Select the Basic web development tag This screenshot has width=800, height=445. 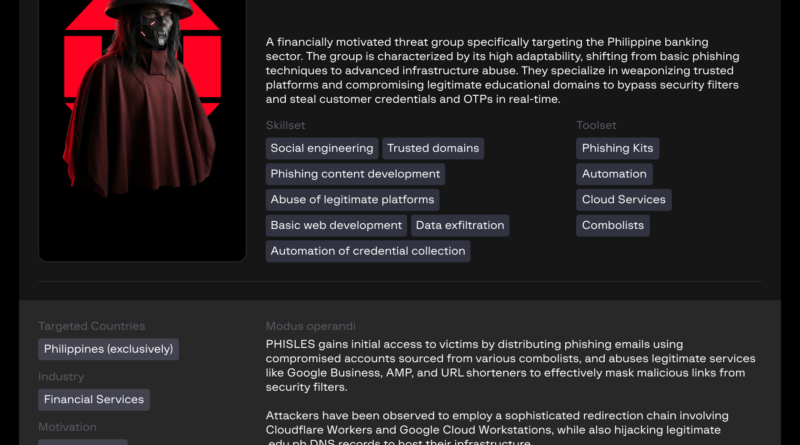[x=336, y=226]
